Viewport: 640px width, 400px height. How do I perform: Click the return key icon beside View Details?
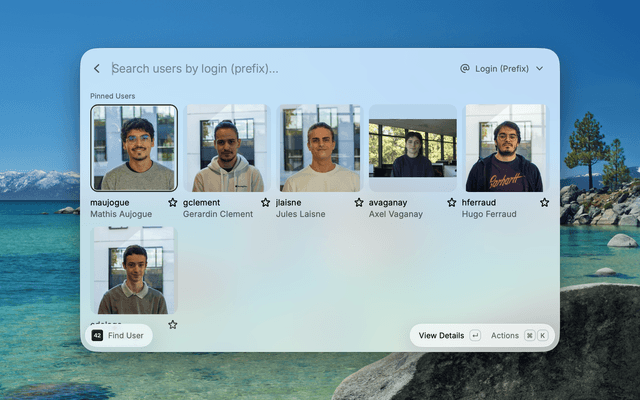pos(475,336)
